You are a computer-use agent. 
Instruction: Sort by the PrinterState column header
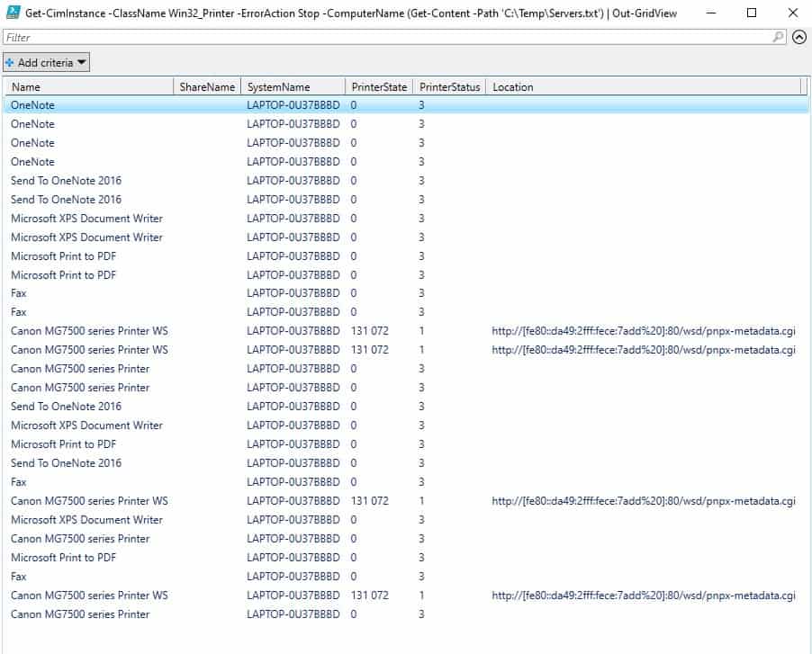click(x=379, y=87)
